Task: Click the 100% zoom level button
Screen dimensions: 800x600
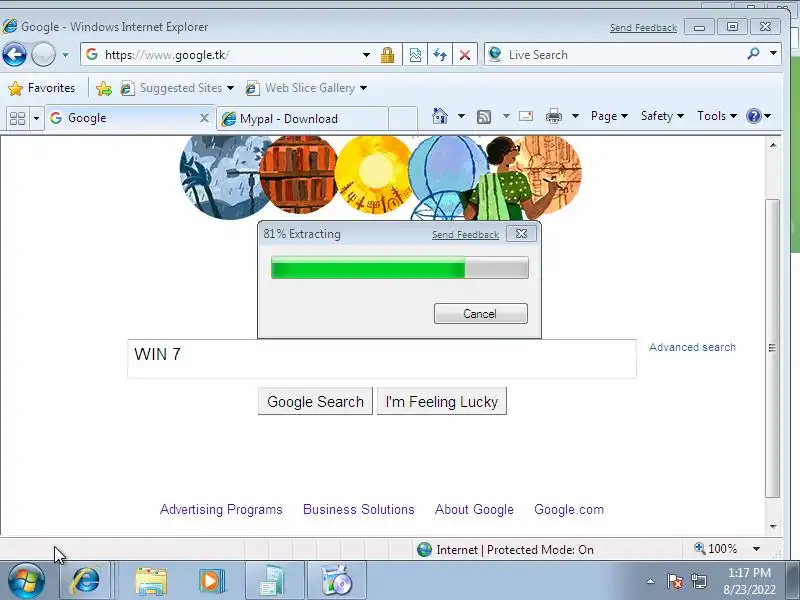Action: point(716,549)
